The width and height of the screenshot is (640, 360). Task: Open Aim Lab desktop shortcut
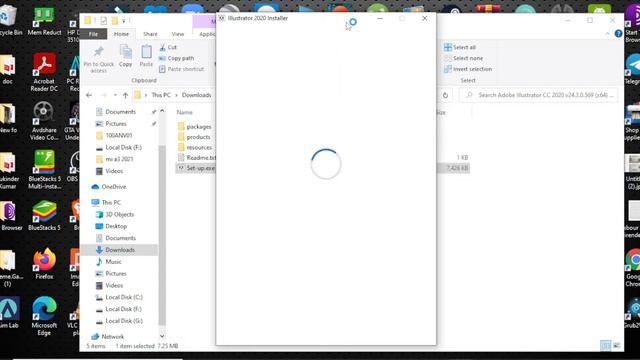tap(9, 313)
